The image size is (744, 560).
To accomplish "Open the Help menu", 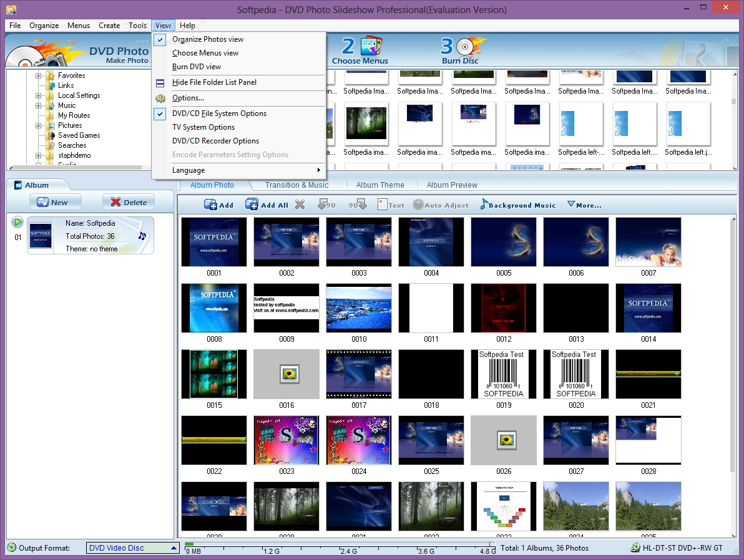I will (187, 26).
